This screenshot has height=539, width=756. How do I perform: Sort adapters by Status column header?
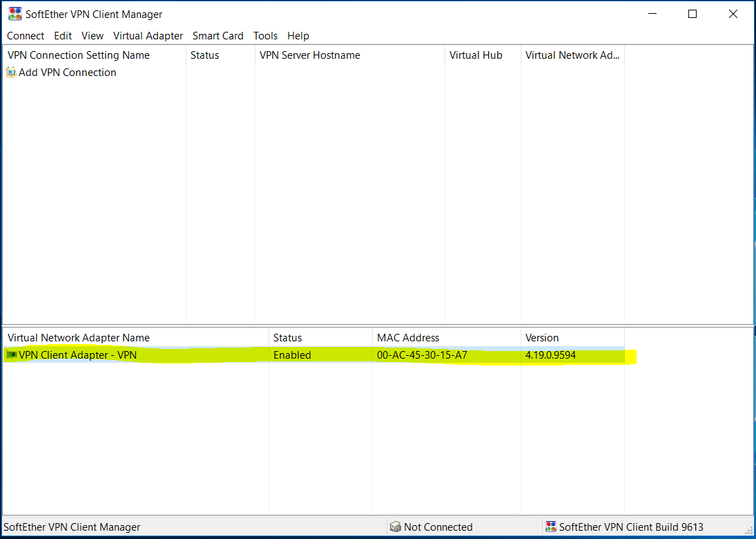320,338
